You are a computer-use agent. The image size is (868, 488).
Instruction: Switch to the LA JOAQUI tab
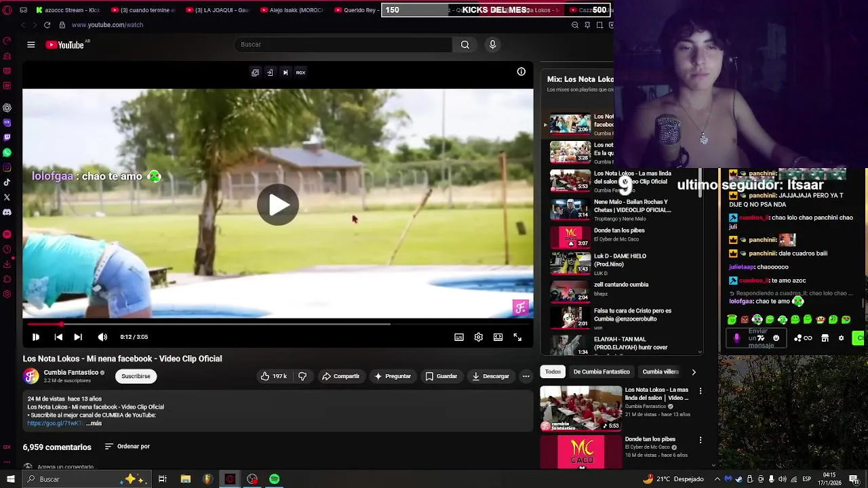(217, 10)
